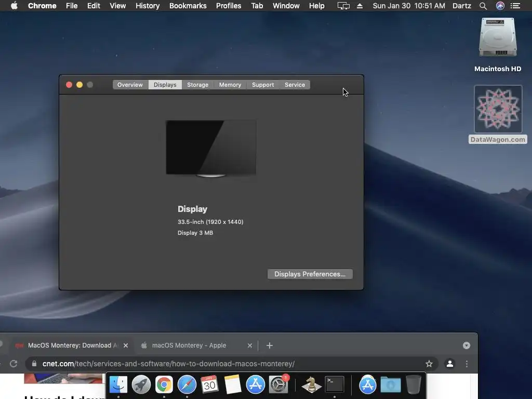Select the Displays tab
Screen dimensions: 532x399
point(165,85)
